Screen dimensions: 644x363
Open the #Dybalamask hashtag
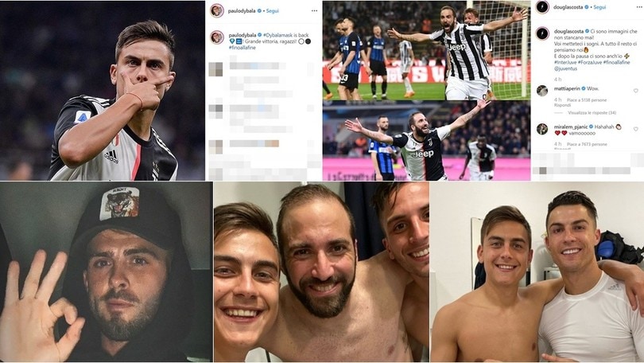click(x=279, y=35)
